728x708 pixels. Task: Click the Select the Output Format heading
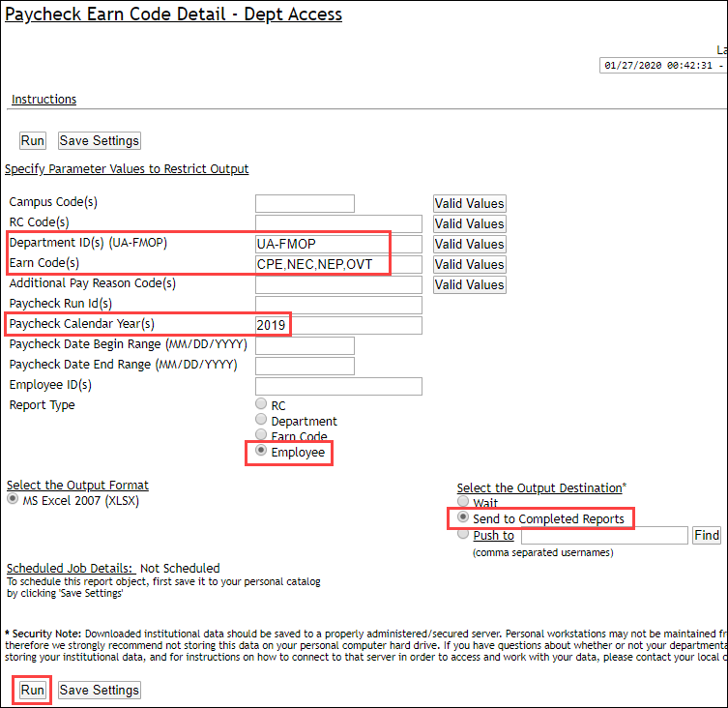coord(77,485)
